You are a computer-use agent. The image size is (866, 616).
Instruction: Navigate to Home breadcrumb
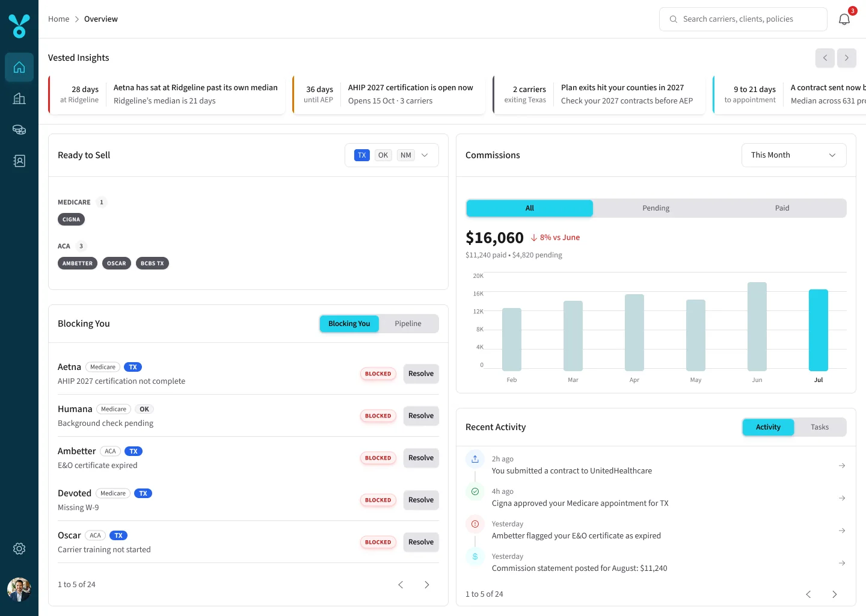(x=59, y=19)
